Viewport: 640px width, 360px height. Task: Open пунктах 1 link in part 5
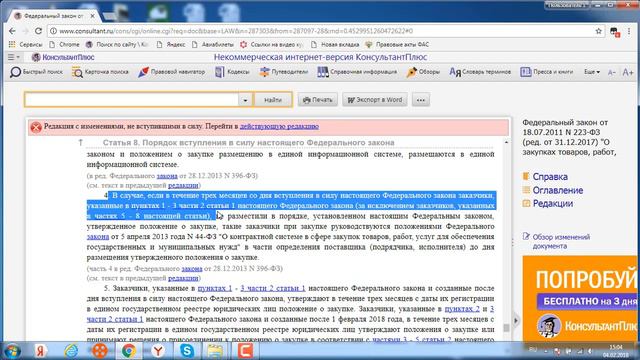pyautogui.click(x=215, y=288)
